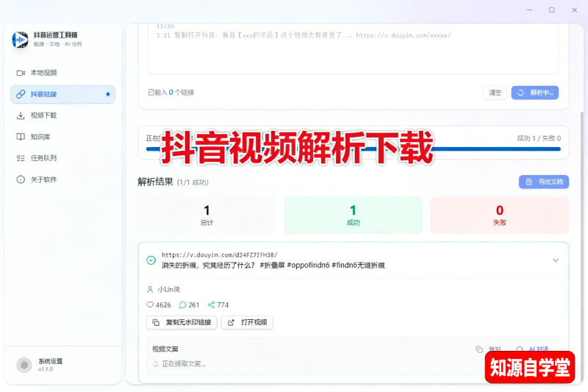Screen dimensions: 588x392
Task: Click the comment bubble icon with 261
Action: [x=182, y=305]
